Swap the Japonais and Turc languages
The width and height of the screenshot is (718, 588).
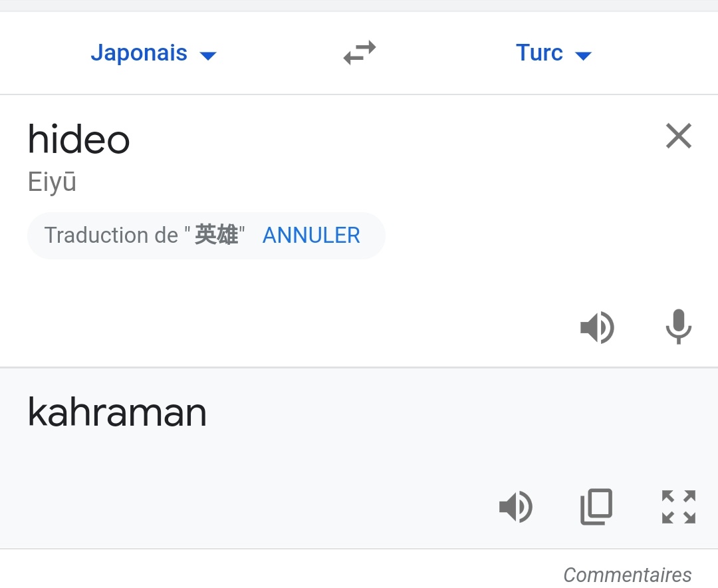pyautogui.click(x=360, y=53)
